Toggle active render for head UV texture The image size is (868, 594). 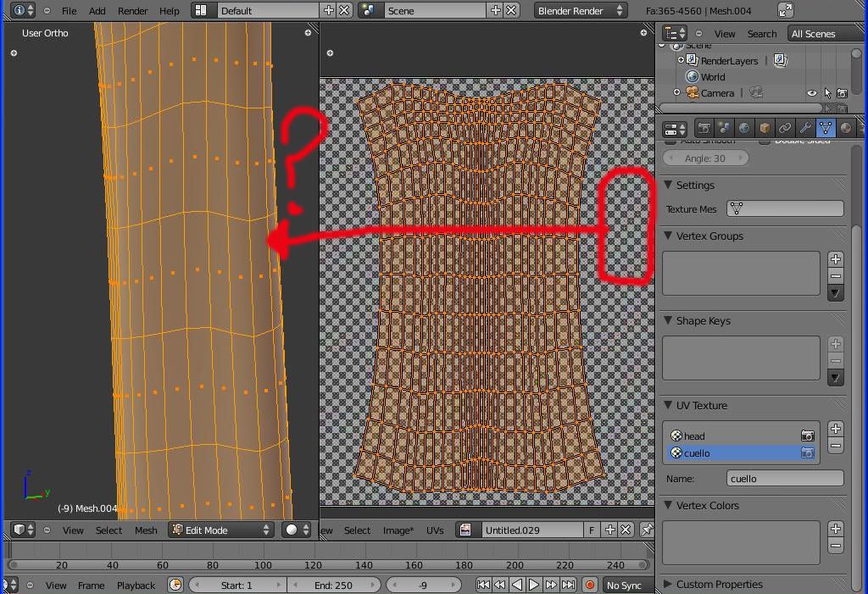(x=807, y=436)
